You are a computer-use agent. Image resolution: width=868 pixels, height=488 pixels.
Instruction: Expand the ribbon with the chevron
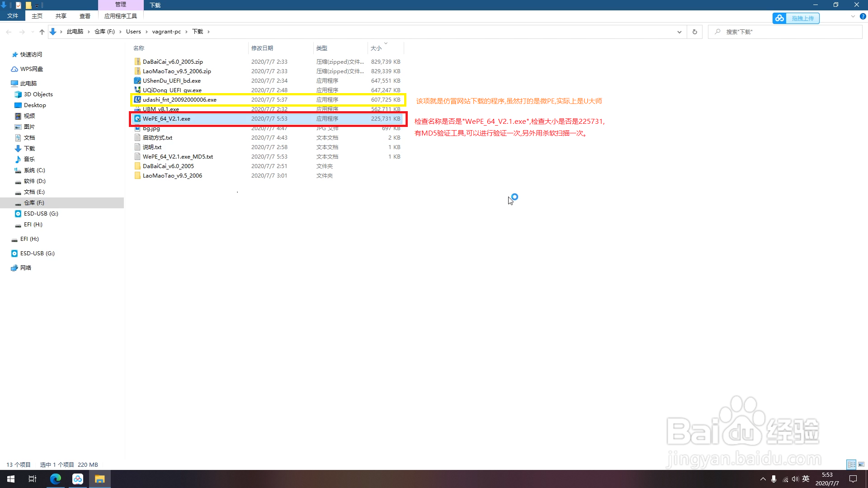pyautogui.click(x=853, y=16)
